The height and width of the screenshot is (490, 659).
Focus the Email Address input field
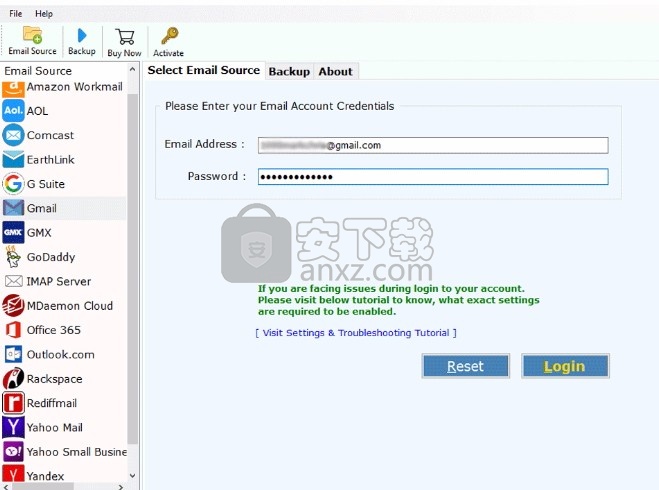coord(433,145)
